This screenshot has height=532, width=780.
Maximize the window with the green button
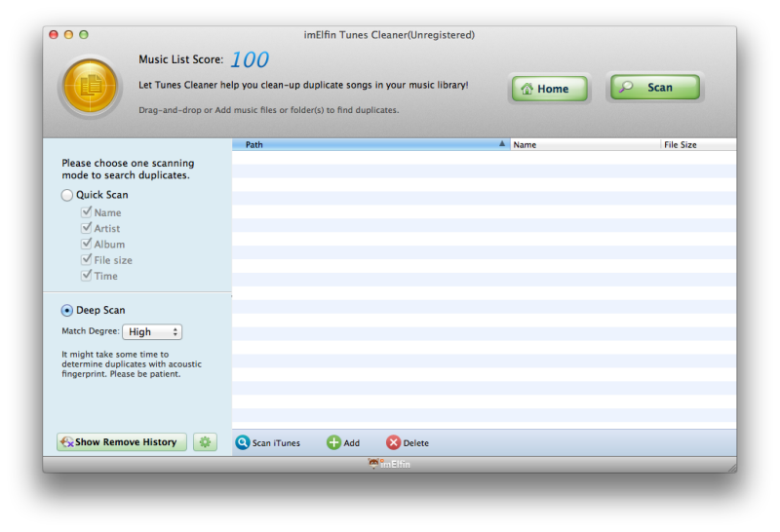point(84,34)
